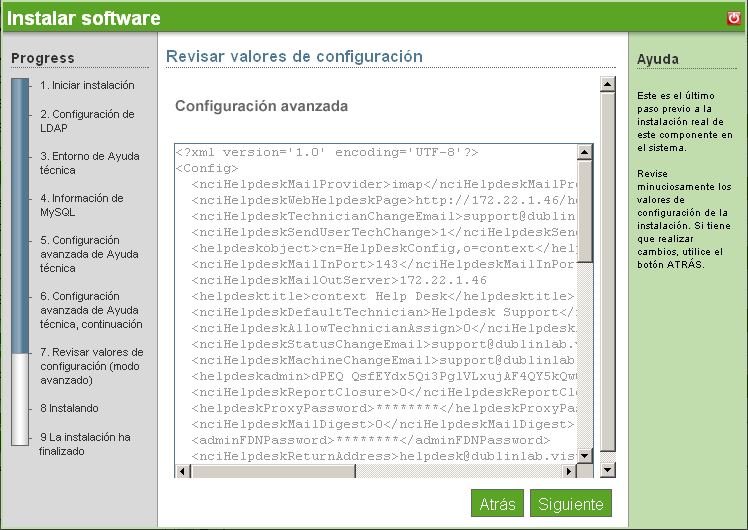Click the XML textarea left scroll arrow

182,471
